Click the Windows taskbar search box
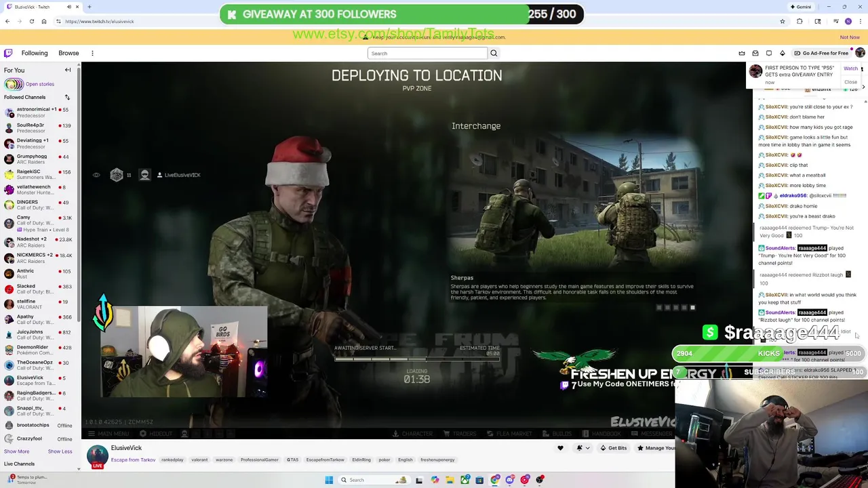This screenshot has width=868, height=488. point(373,480)
